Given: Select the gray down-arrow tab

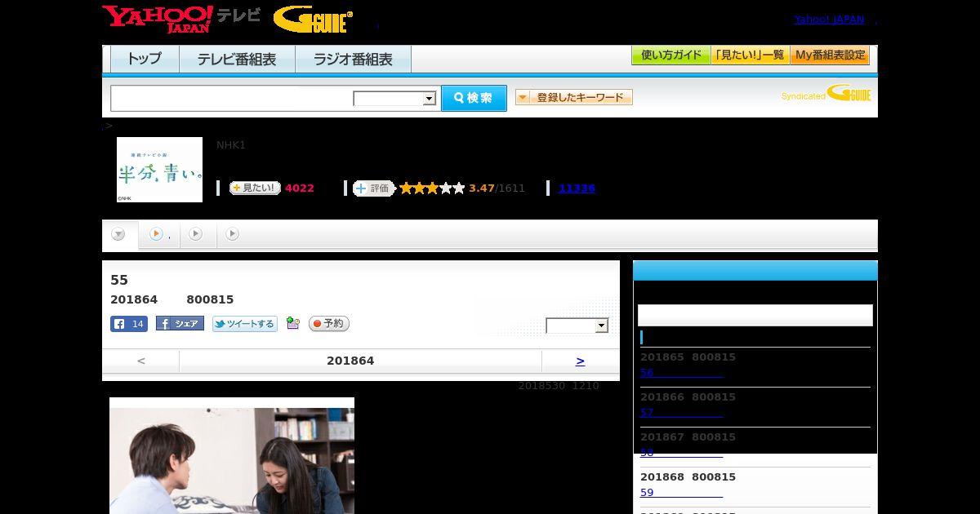Looking at the screenshot, I should click(119, 235).
